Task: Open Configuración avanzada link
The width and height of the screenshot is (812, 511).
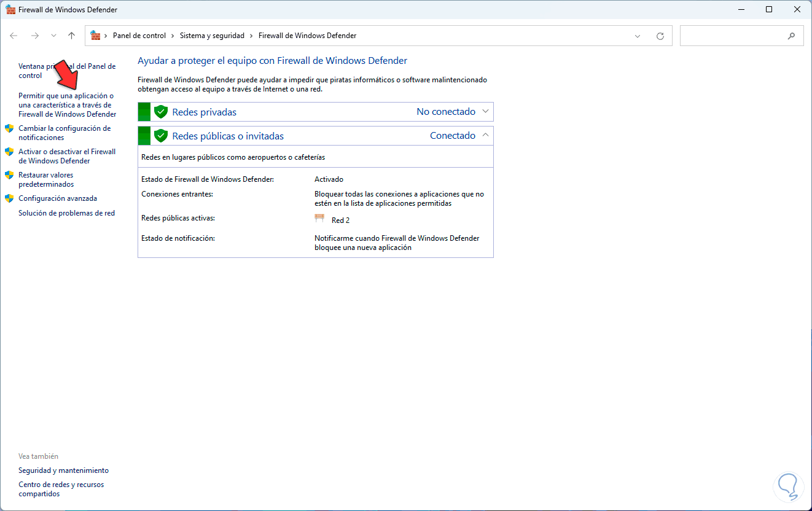Action: pyautogui.click(x=58, y=198)
